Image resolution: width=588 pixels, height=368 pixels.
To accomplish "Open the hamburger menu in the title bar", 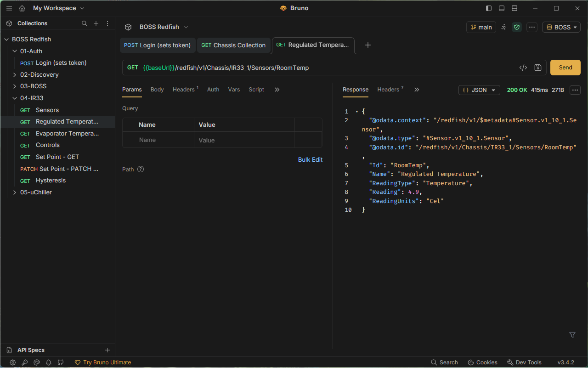I will point(9,8).
